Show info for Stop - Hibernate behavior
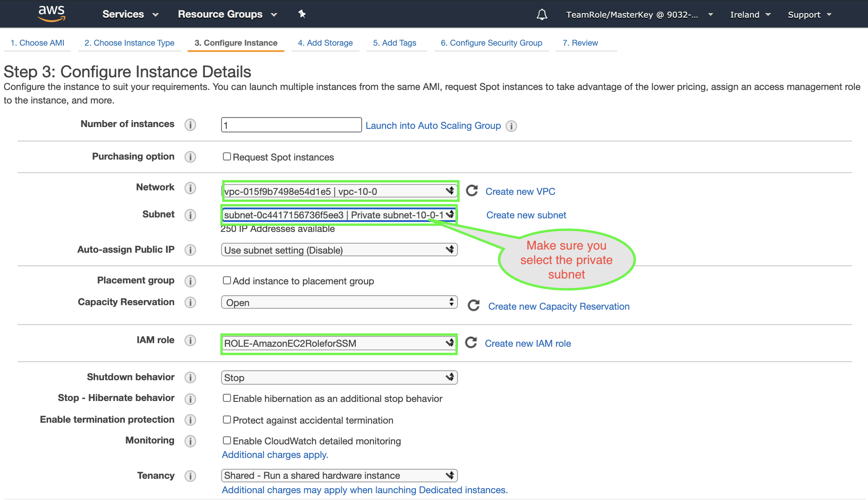868x500 pixels. click(x=190, y=399)
